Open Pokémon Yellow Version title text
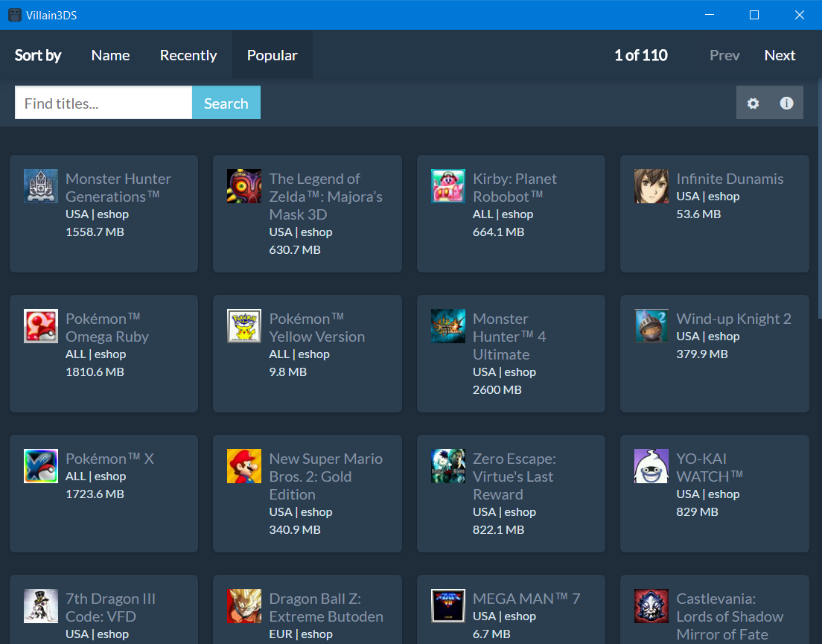This screenshot has width=822, height=644. coord(316,328)
